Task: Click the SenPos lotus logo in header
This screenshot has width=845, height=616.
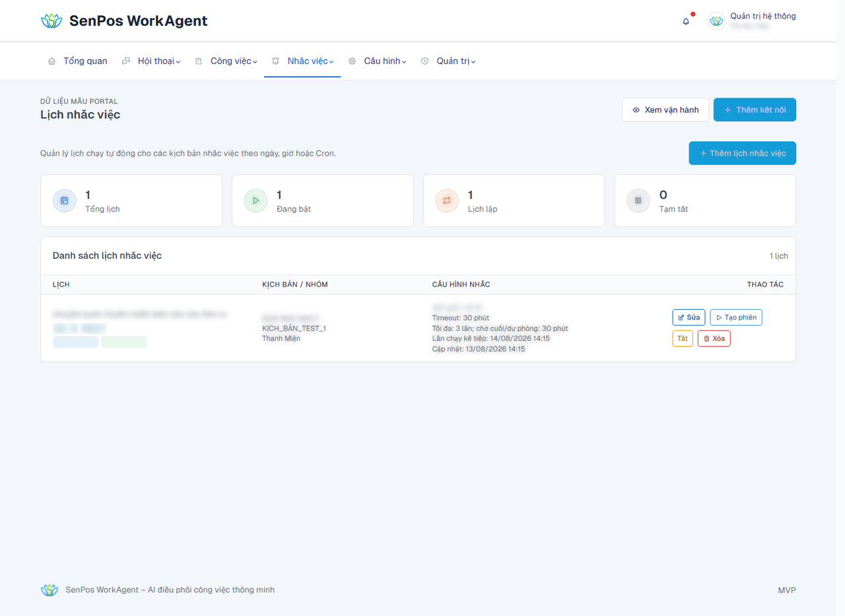Action: coord(51,21)
